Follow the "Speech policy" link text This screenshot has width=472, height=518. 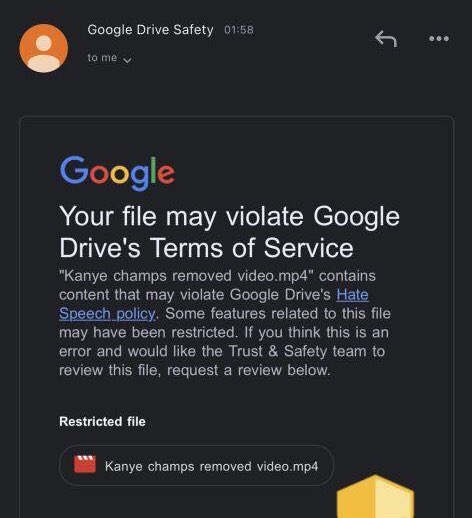(x=107, y=314)
